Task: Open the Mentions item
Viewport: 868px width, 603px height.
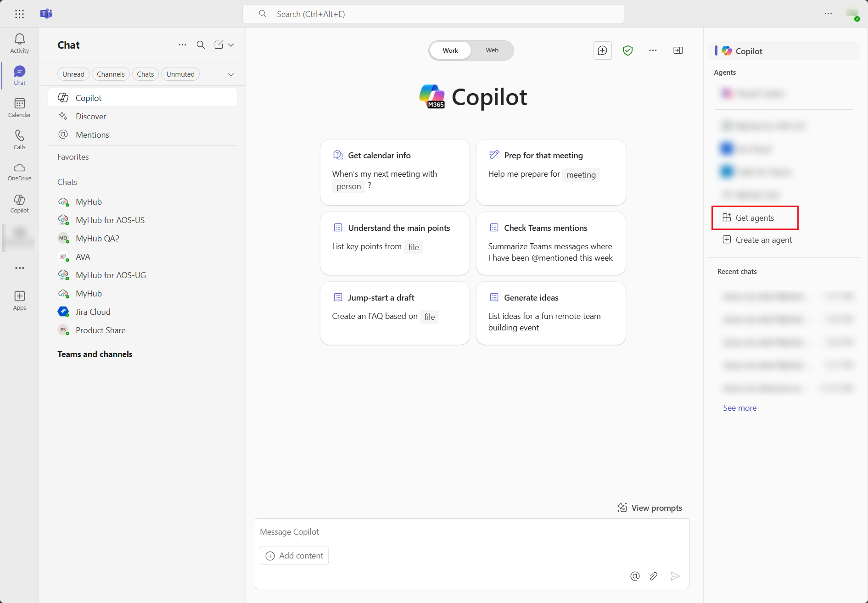Action: [x=92, y=135]
